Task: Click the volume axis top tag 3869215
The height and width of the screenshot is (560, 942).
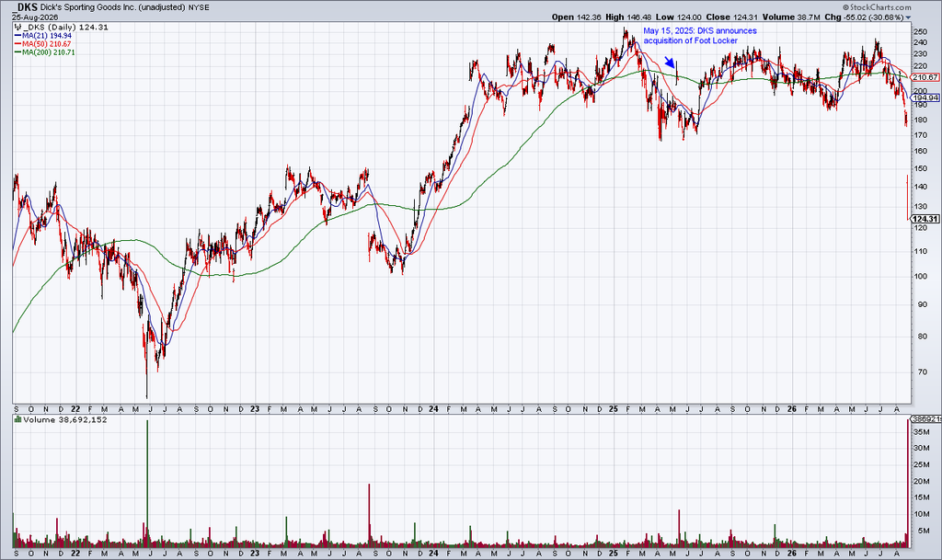Action: [926, 418]
